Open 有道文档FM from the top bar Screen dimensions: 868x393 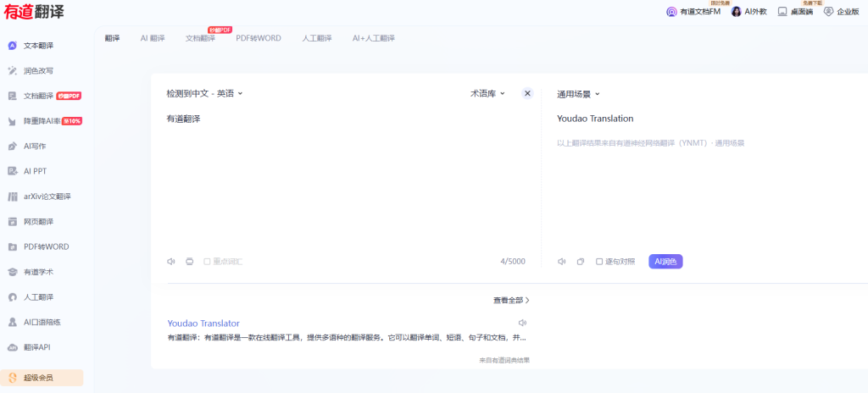coord(693,12)
